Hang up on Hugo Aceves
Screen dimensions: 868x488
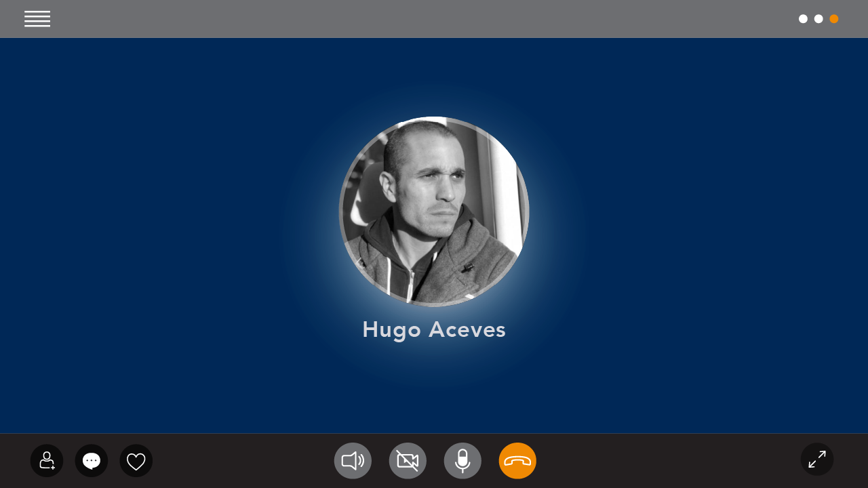tap(517, 461)
